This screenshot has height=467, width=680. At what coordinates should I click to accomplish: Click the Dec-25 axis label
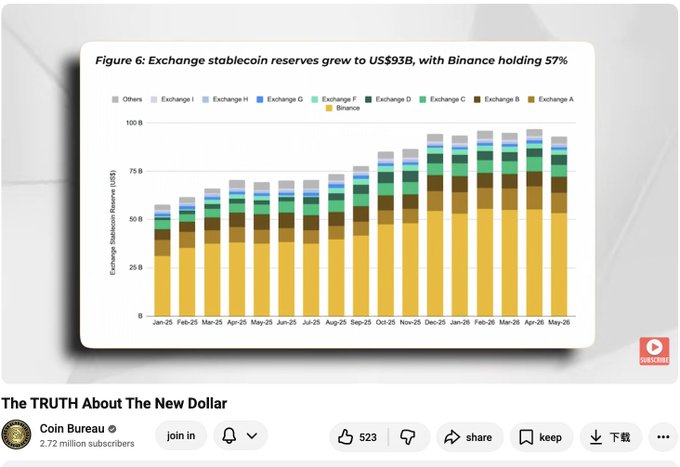point(435,322)
